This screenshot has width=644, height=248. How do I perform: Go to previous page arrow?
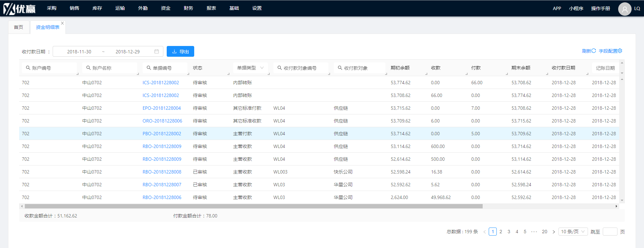click(x=484, y=232)
